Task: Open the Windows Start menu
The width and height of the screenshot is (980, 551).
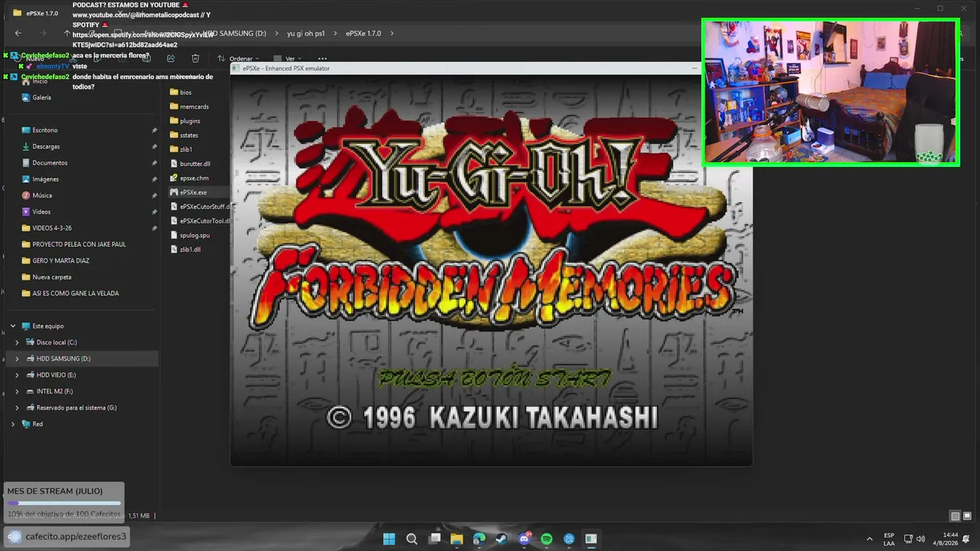Action: (389, 539)
